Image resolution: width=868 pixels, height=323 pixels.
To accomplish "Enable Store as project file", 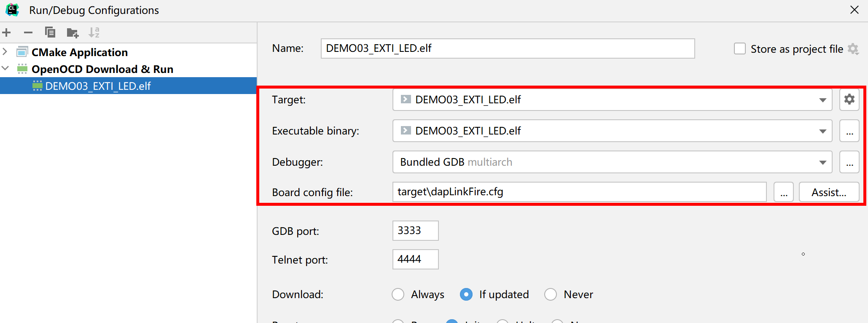I will point(740,49).
